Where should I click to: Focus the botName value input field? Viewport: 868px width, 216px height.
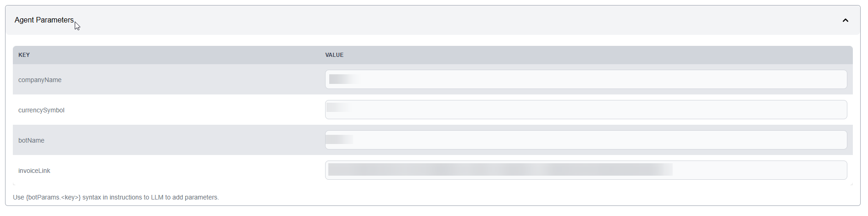coord(586,140)
